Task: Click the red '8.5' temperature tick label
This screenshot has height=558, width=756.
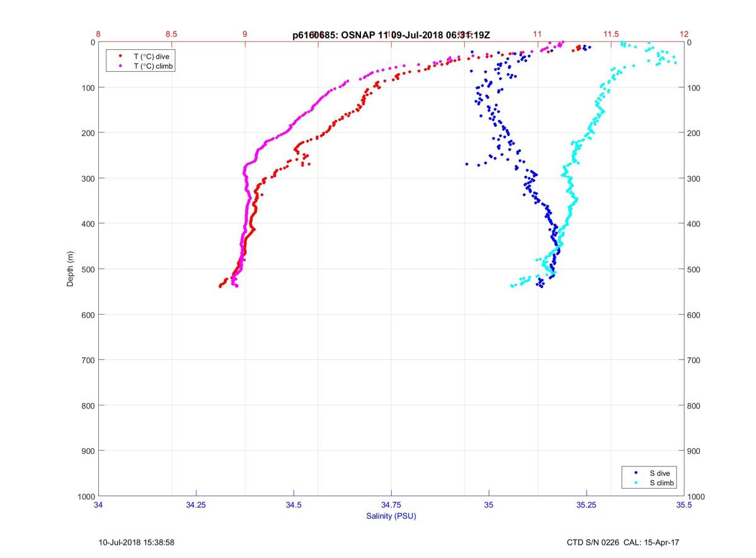Action: (171, 34)
